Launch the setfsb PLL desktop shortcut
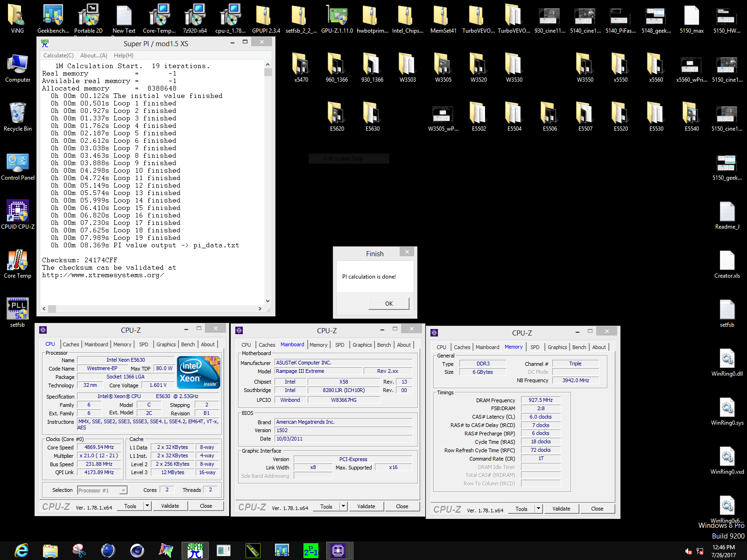 click(18, 313)
